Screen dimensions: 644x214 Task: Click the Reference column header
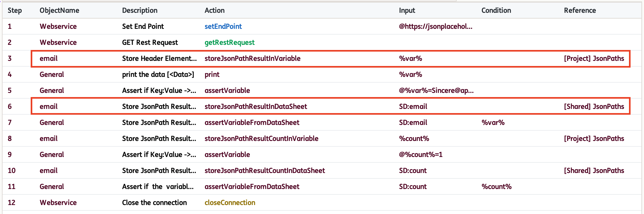[580, 10]
